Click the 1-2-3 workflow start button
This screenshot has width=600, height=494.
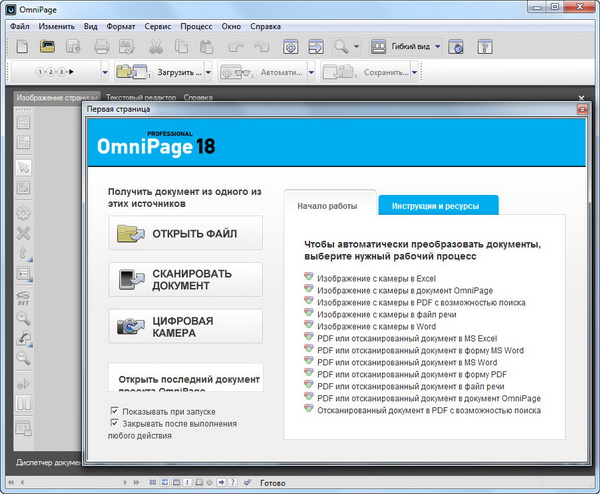click(60, 73)
